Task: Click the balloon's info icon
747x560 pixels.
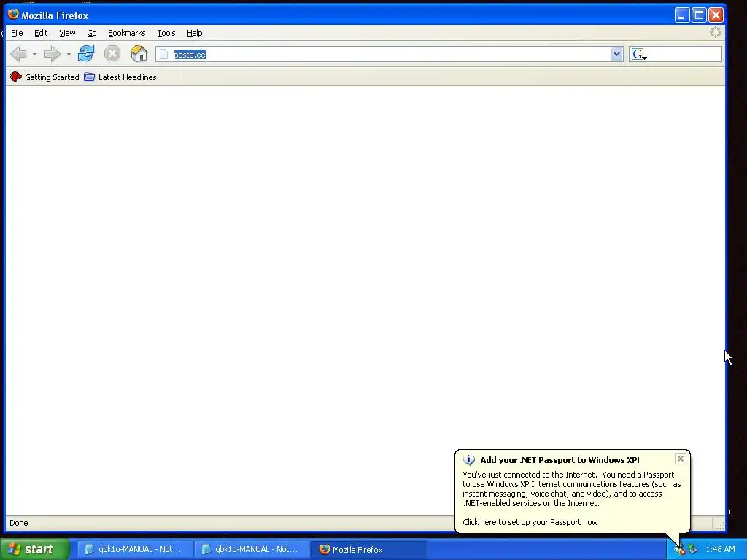Action: pyautogui.click(x=469, y=459)
